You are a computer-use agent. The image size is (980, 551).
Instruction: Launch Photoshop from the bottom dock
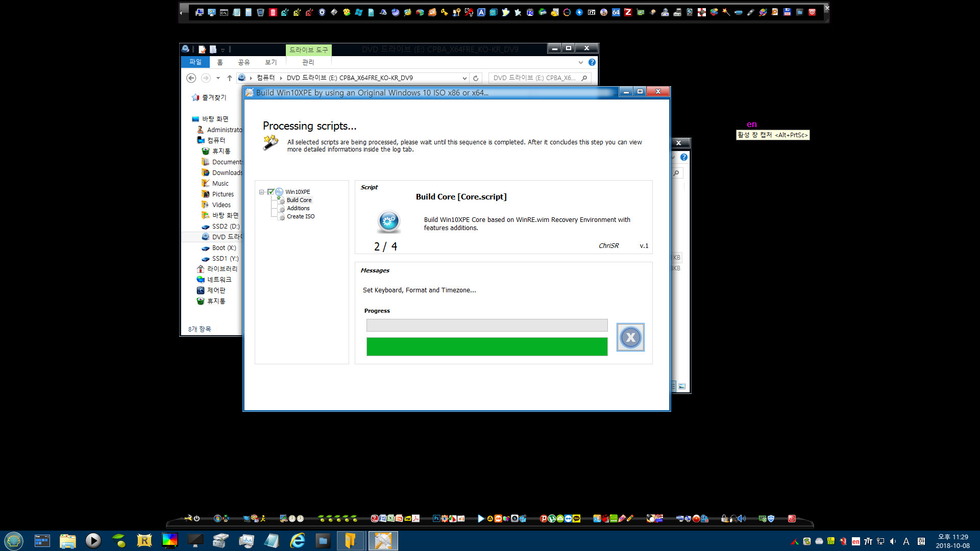tap(436, 518)
